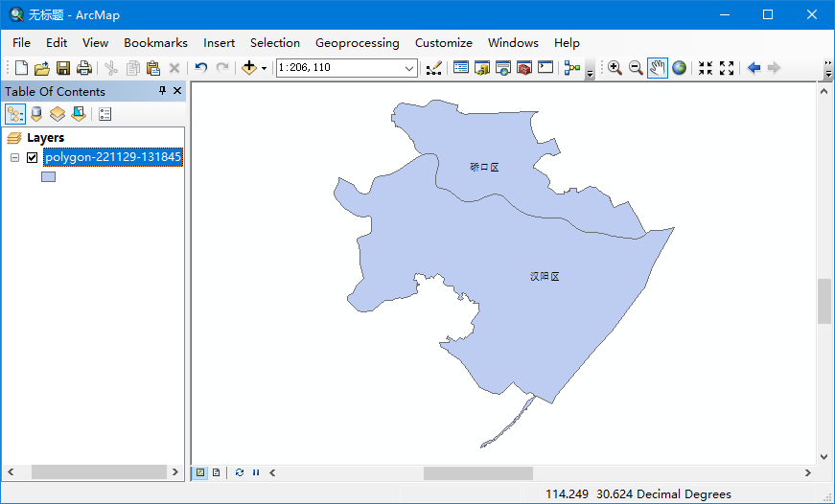The image size is (835, 504).
Task: Open the Geoprocessing menu
Action: coord(358,42)
